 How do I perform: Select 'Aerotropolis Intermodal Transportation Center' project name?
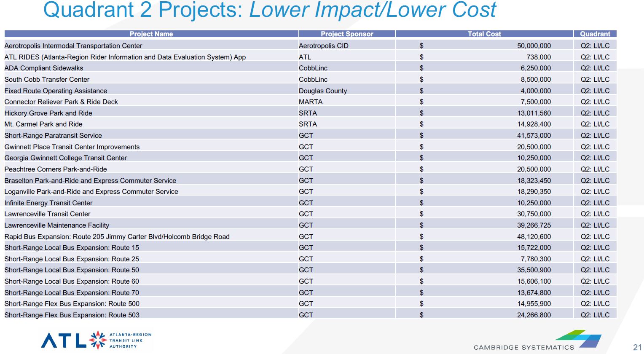point(73,46)
